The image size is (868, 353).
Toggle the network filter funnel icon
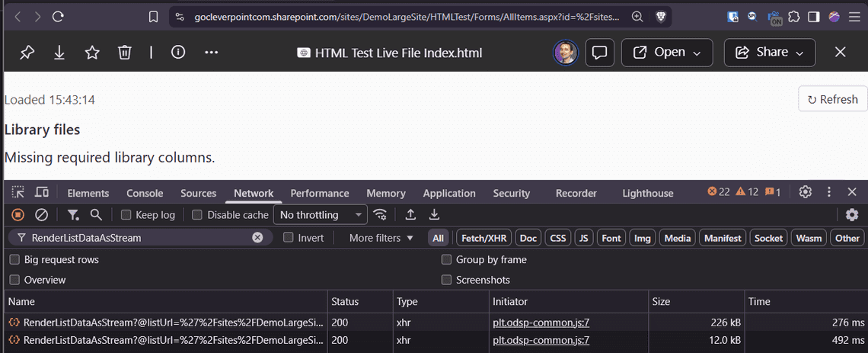73,215
